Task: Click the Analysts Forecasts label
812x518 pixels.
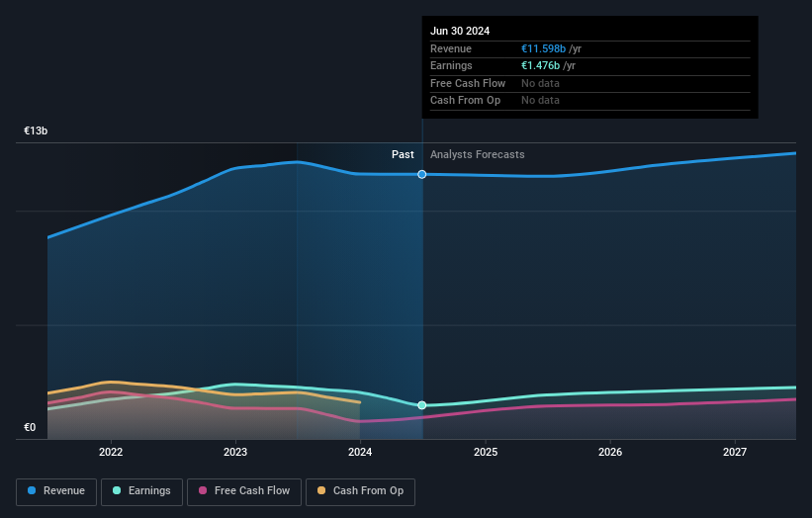Action: pyautogui.click(x=478, y=155)
